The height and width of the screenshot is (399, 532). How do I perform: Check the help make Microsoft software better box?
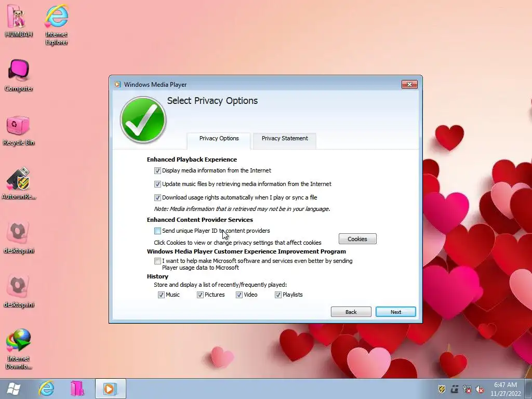pyautogui.click(x=157, y=261)
